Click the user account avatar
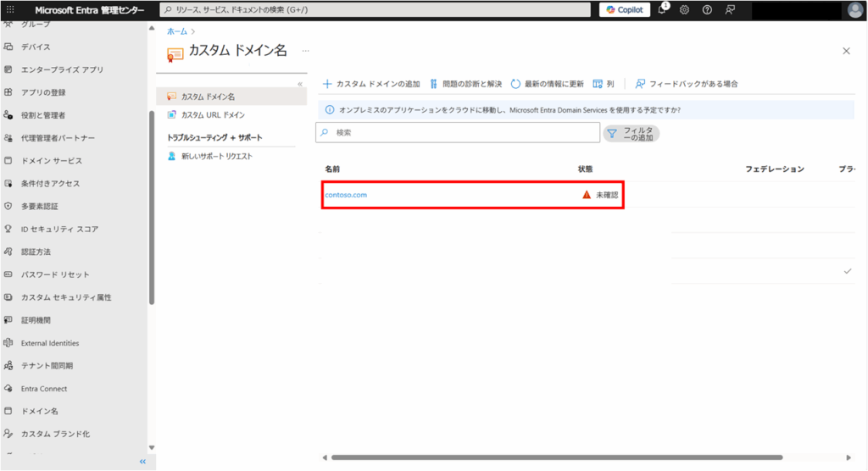 click(x=854, y=9)
